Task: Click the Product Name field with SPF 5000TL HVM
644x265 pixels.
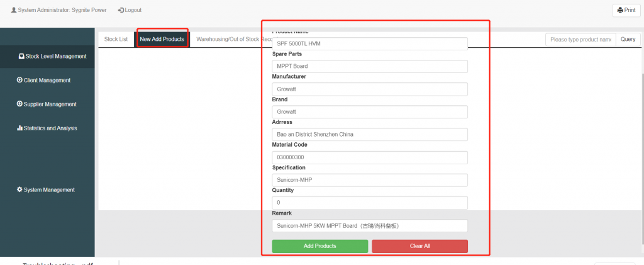Action: [370, 43]
